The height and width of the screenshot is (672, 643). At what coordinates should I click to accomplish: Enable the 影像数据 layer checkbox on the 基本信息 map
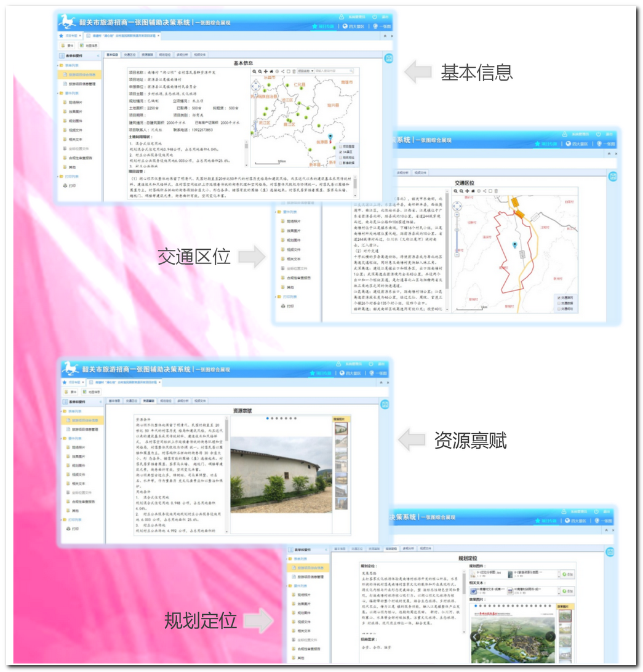point(340,163)
